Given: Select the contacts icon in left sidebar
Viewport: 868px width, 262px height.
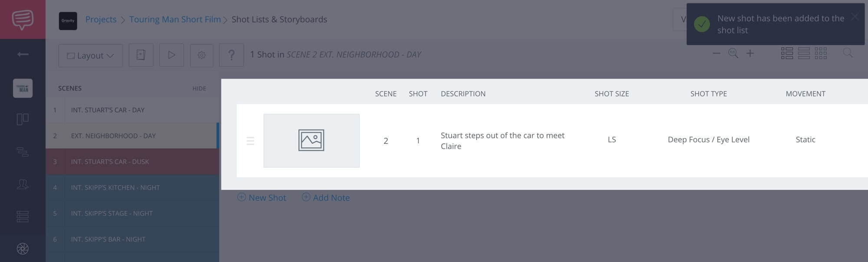Looking at the screenshot, I should pos(23,185).
